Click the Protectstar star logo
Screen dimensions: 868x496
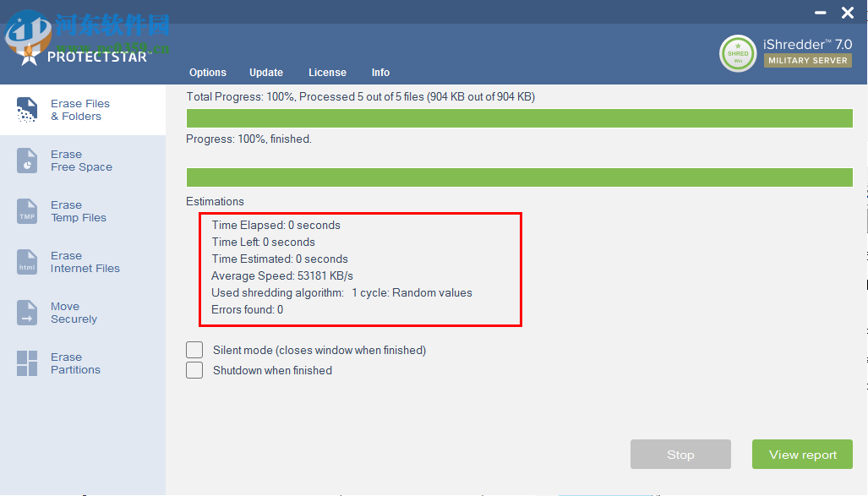[x=29, y=56]
